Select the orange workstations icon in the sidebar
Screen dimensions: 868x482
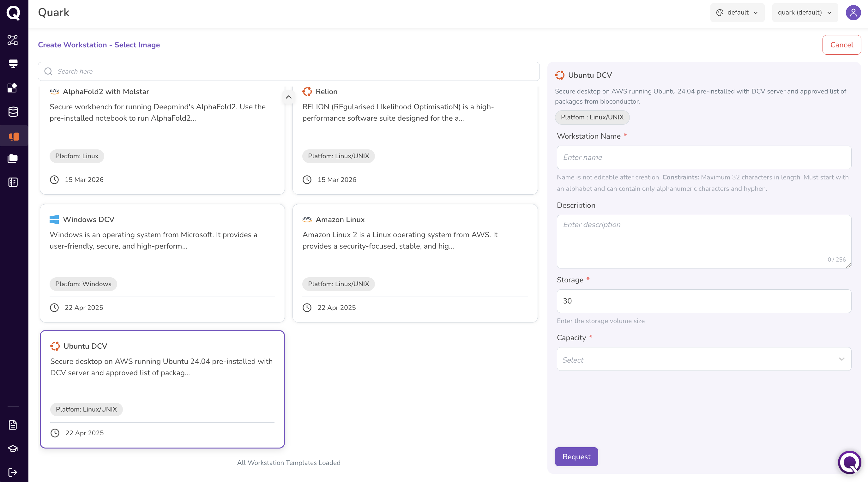pyautogui.click(x=14, y=136)
